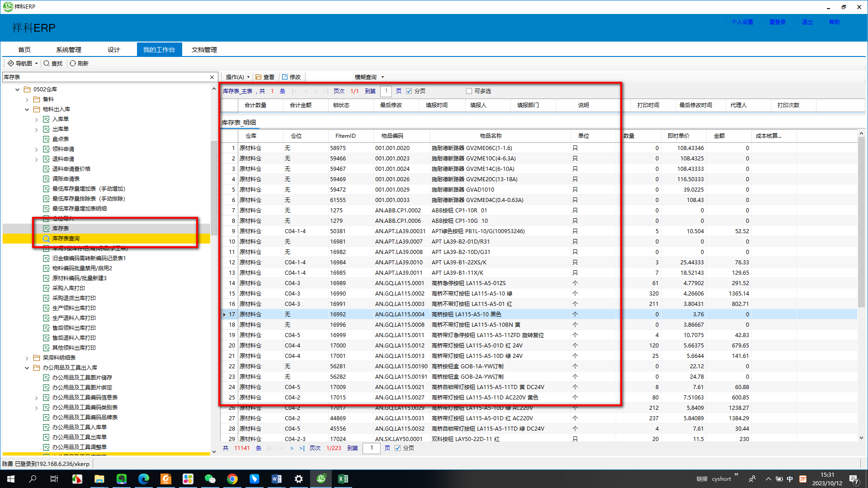The width and height of the screenshot is (868, 488).
Task: Toggle the bottom 分页 checkbox
Action: click(x=398, y=448)
